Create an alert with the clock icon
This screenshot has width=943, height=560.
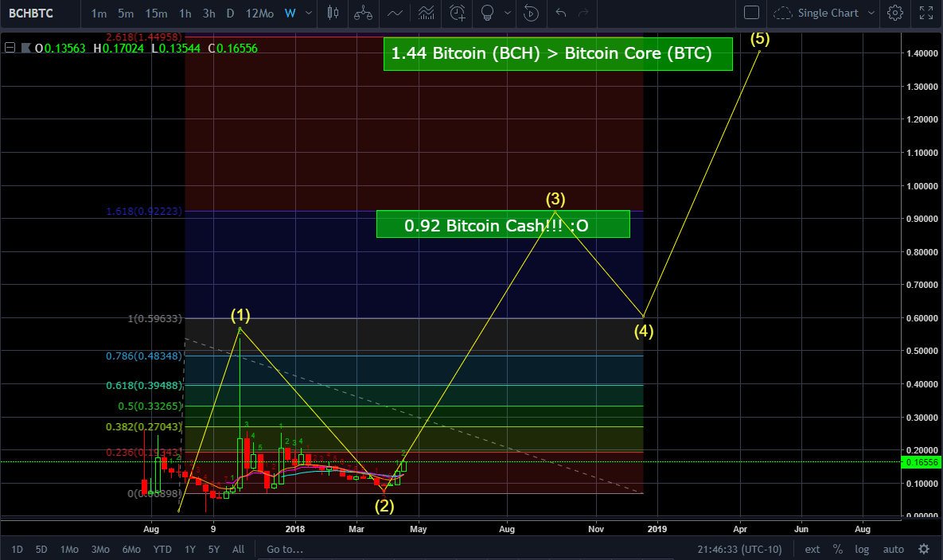tap(458, 13)
